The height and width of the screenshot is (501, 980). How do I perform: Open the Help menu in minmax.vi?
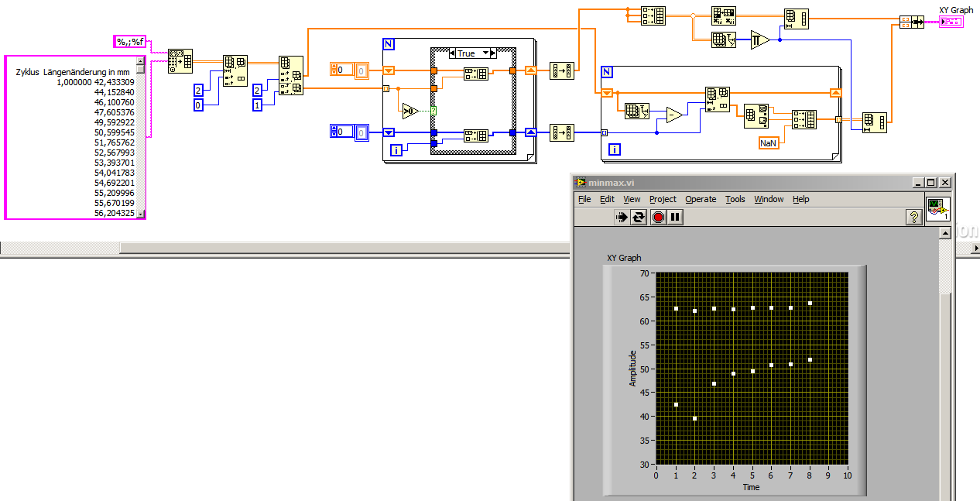coord(801,199)
